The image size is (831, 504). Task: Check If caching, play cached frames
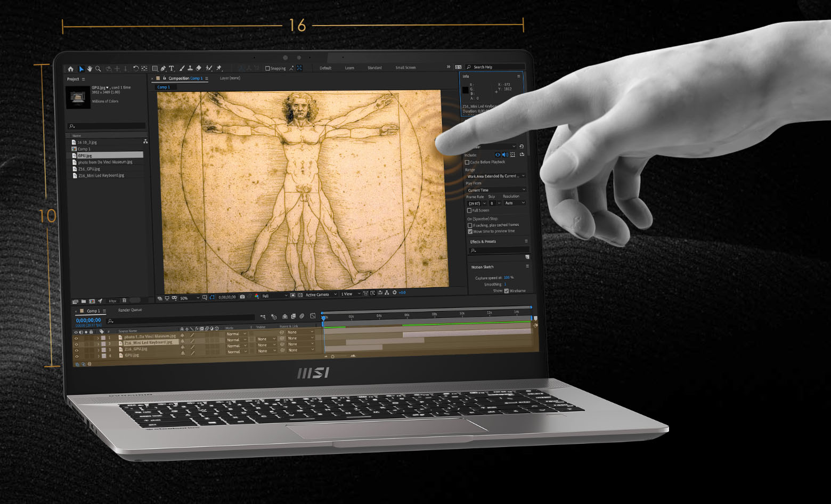470,225
